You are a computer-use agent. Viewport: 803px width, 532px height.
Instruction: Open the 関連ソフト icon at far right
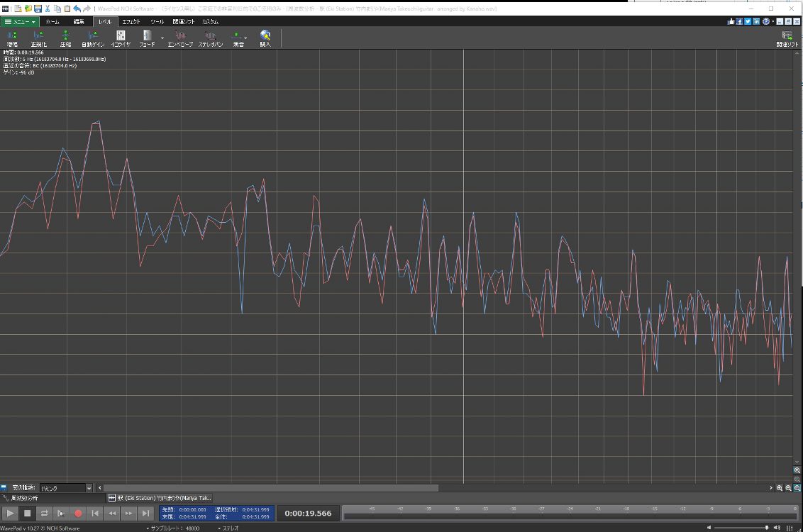tap(787, 38)
